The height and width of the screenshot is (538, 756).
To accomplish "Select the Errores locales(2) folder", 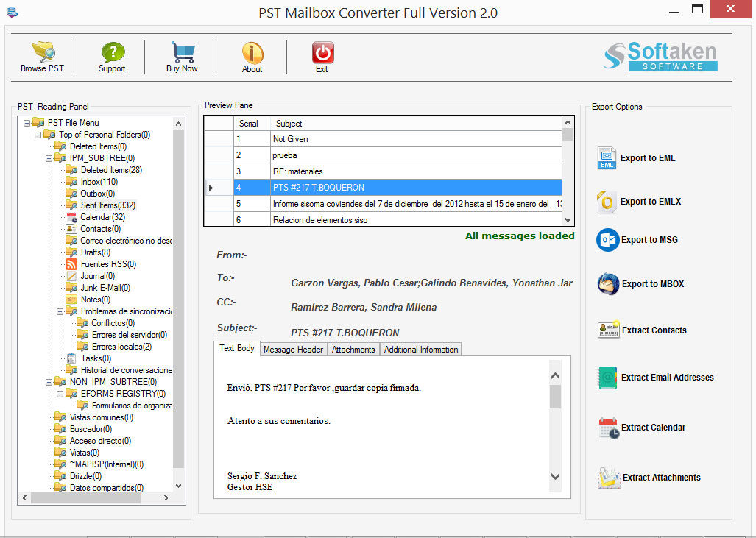I will pyautogui.click(x=121, y=347).
